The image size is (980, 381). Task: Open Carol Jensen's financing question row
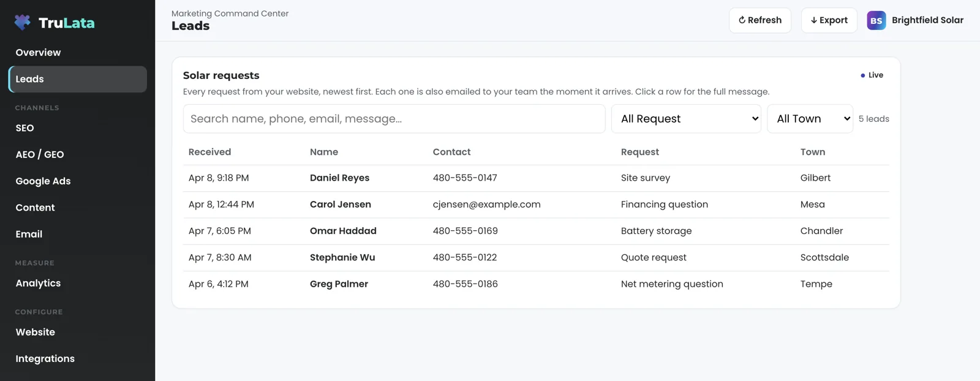(536, 205)
